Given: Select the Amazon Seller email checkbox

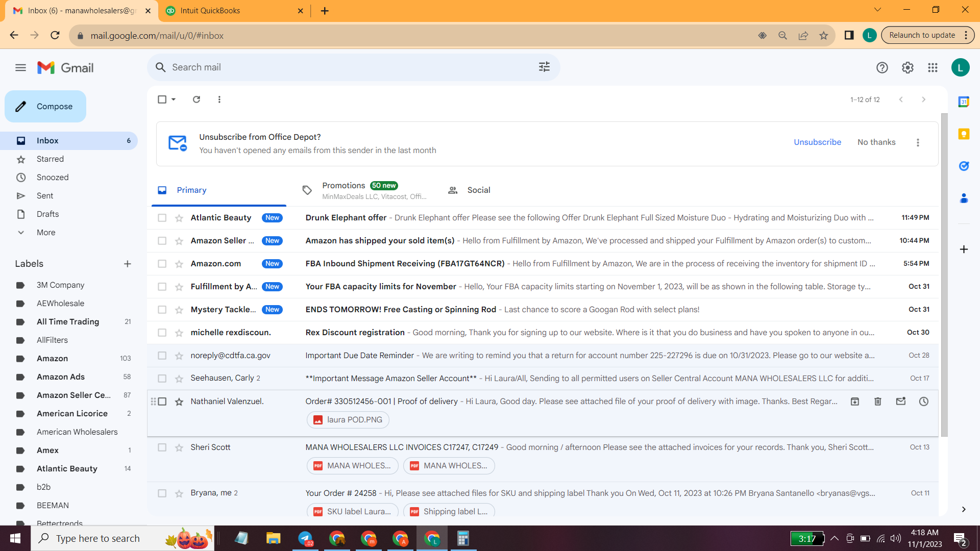Looking at the screenshot, I should tap(162, 241).
